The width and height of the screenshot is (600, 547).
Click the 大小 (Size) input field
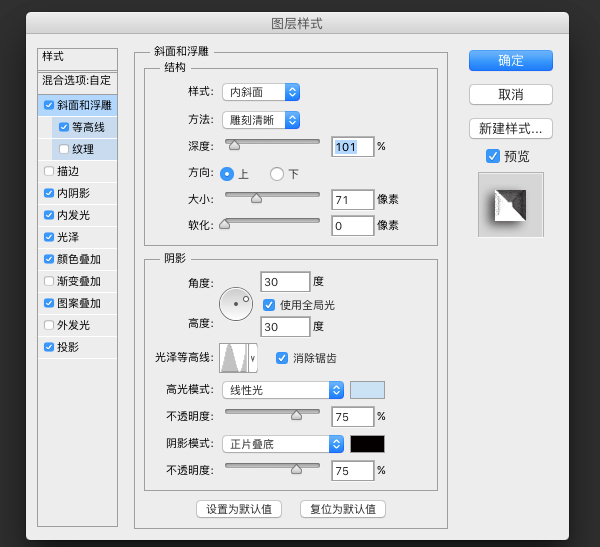pos(352,200)
